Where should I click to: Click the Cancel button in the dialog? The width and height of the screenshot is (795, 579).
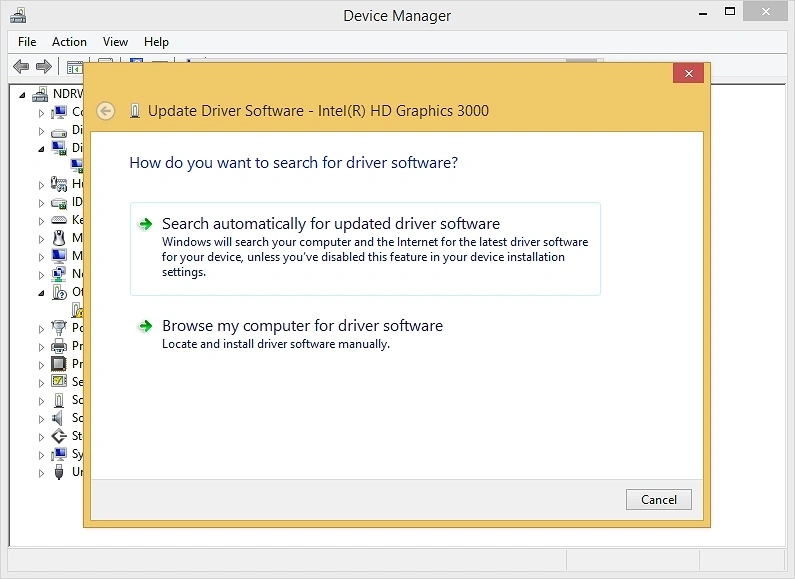(659, 499)
